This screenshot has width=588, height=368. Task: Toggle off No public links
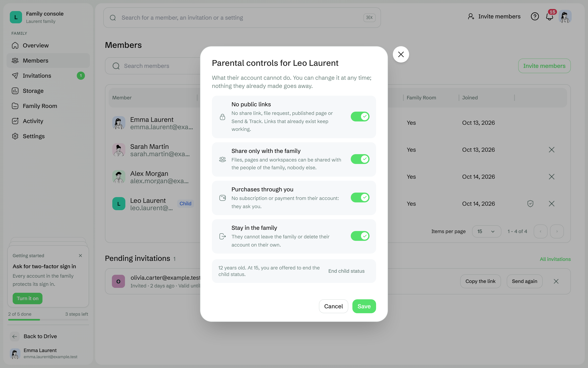click(360, 117)
